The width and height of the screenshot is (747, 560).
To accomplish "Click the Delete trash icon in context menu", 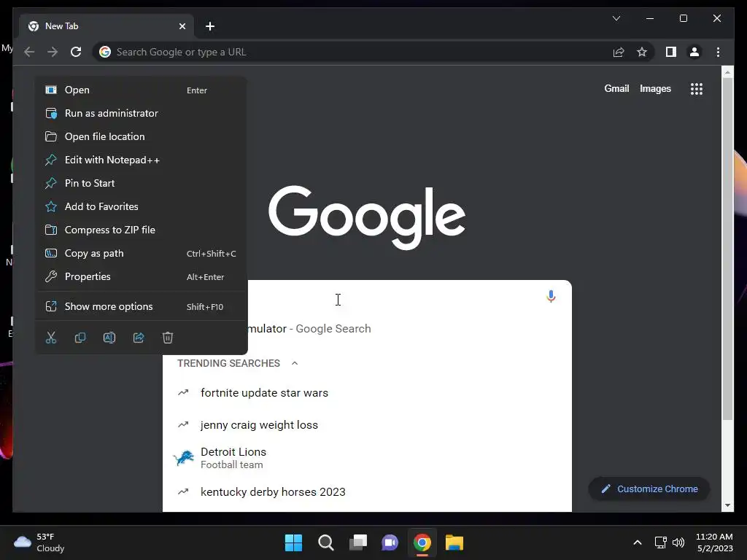I will pos(168,338).
